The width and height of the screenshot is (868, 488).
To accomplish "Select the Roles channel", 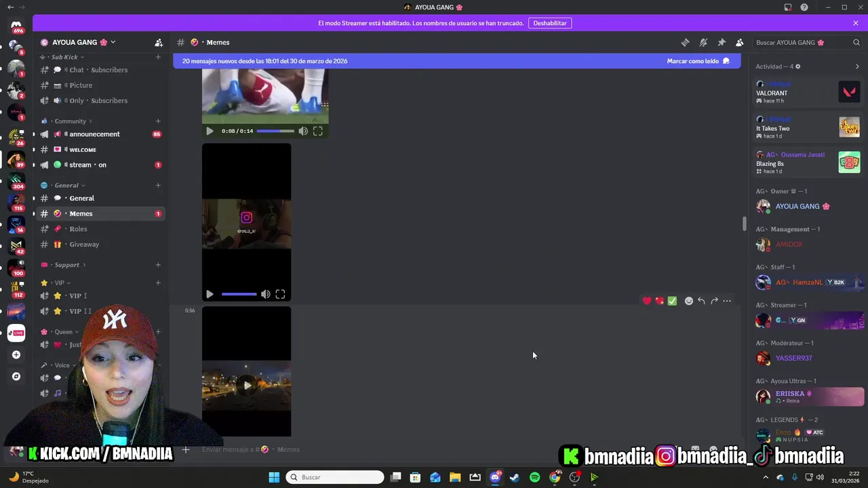I will [100, 229].
